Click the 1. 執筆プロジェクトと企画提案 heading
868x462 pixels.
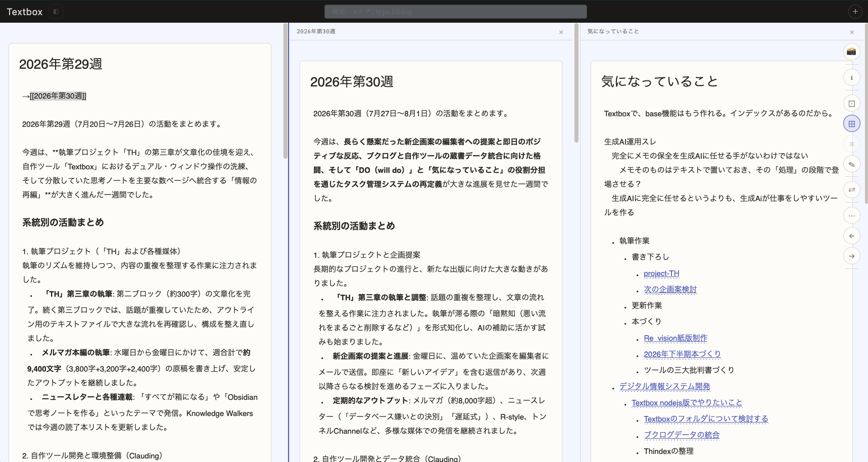tap(367, 255)
